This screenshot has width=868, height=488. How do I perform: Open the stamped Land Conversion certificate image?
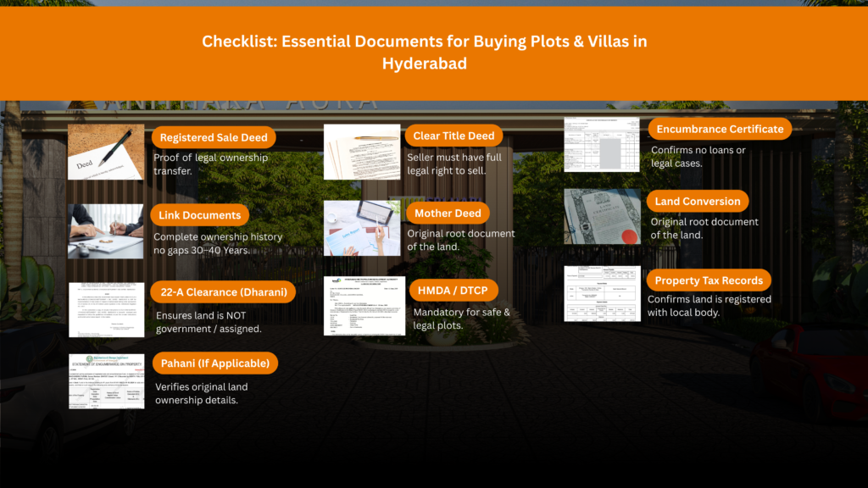(x=603, y=214)
